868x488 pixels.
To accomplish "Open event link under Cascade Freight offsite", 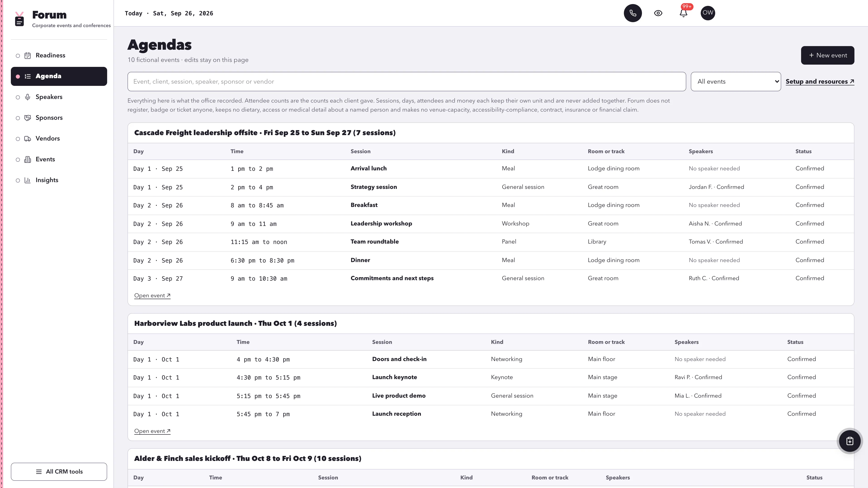I will pos(152,295).
